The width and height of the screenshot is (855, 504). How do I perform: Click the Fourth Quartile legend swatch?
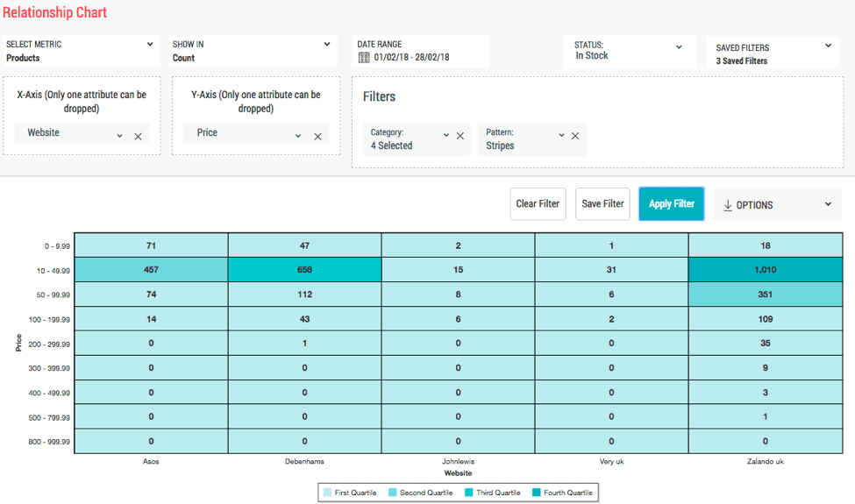[x=536, y=493]
